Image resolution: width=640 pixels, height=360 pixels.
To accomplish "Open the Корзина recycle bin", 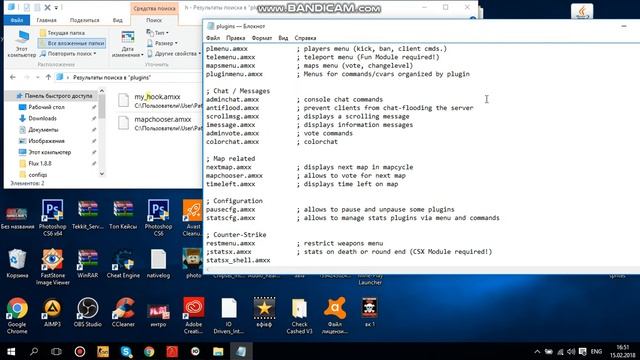I will 17,263.
